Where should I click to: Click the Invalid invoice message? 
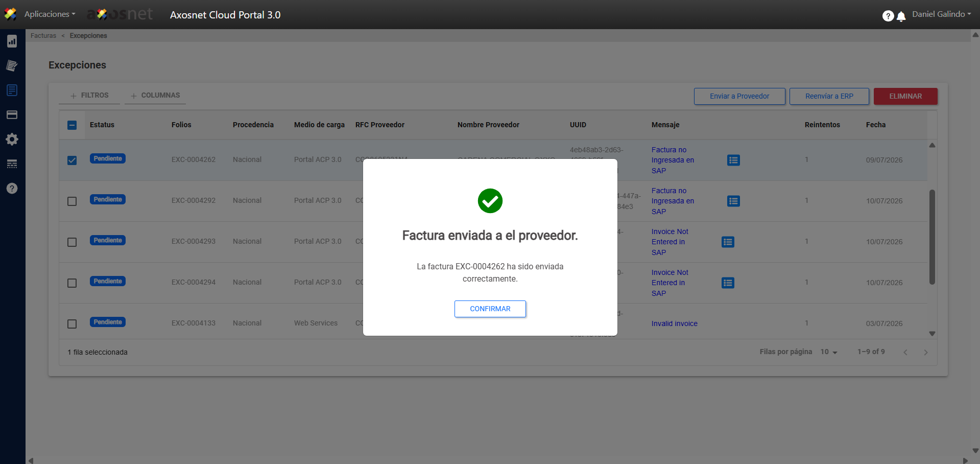pos(674,323)
